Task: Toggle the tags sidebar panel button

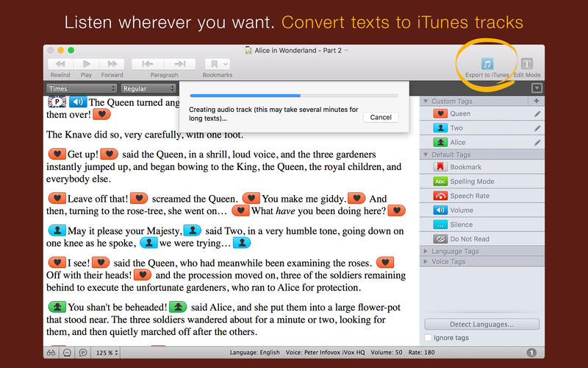Action: point(537,88)
